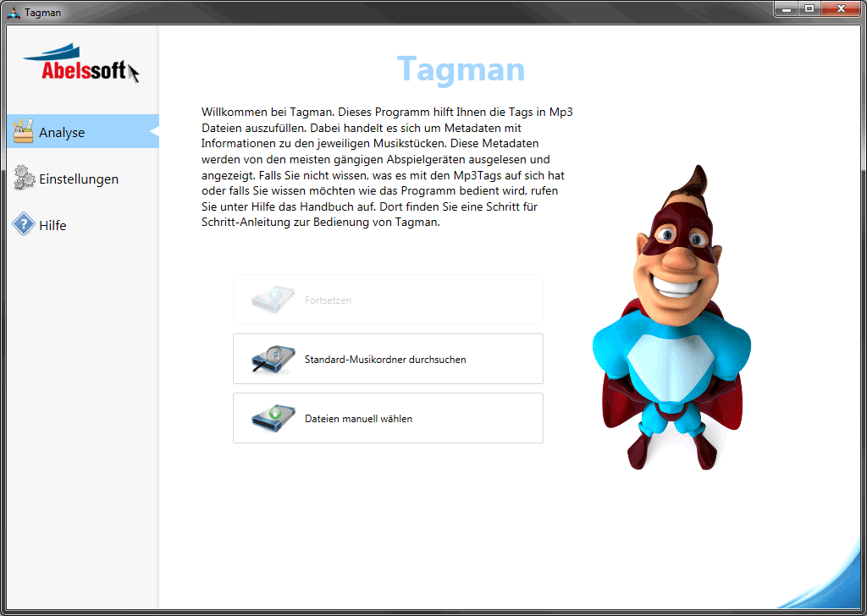
Task: Click the superhero mascot image
Action: (669, 322)
